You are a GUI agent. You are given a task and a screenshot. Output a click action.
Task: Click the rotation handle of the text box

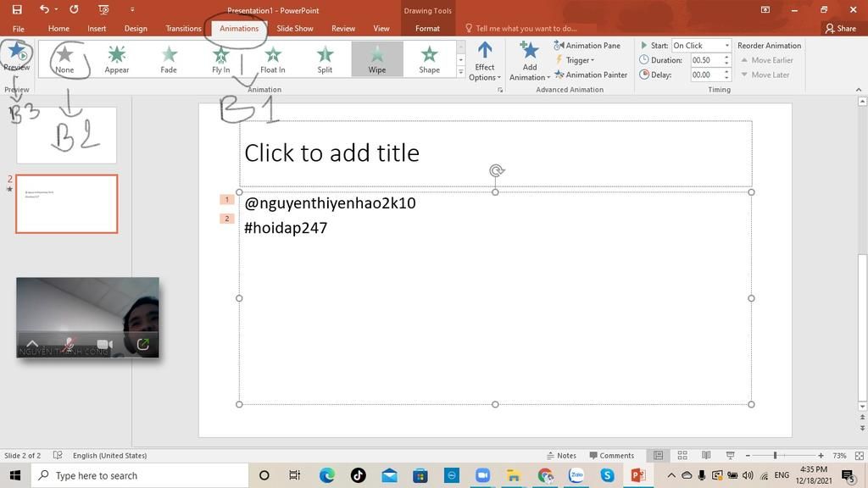coord(496,170)
